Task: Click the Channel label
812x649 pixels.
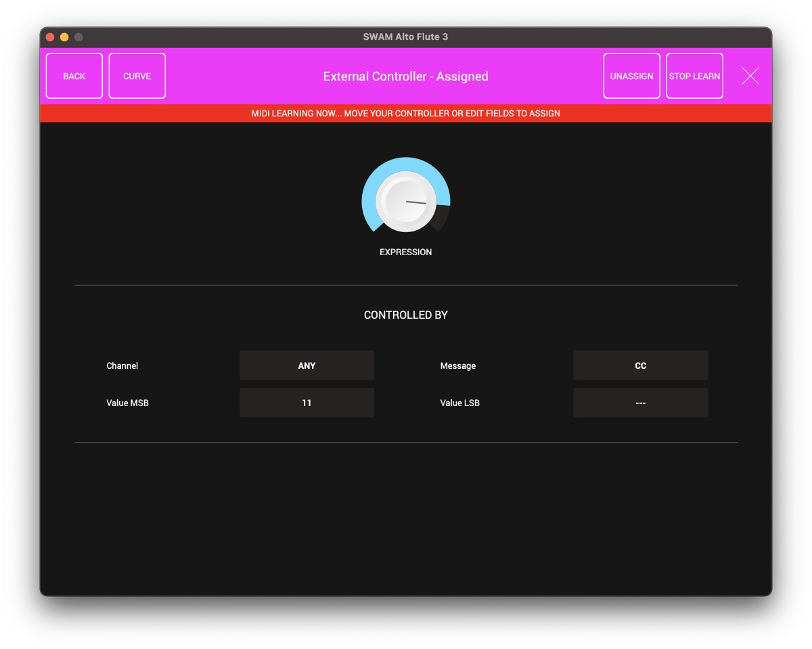Action: click(122, 365)
